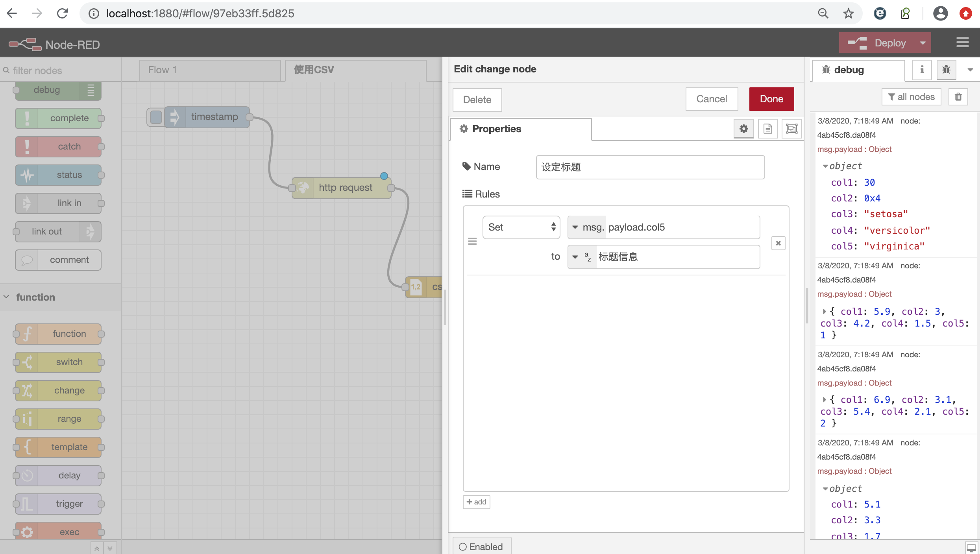This screenshot has width=980, height=554.
Task: Click add to create a new rule
Action: (476, 502)
